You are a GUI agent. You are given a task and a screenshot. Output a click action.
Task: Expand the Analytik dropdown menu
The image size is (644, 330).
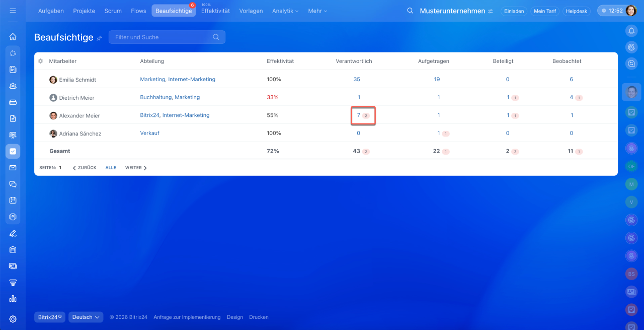[x=285, y=11]
